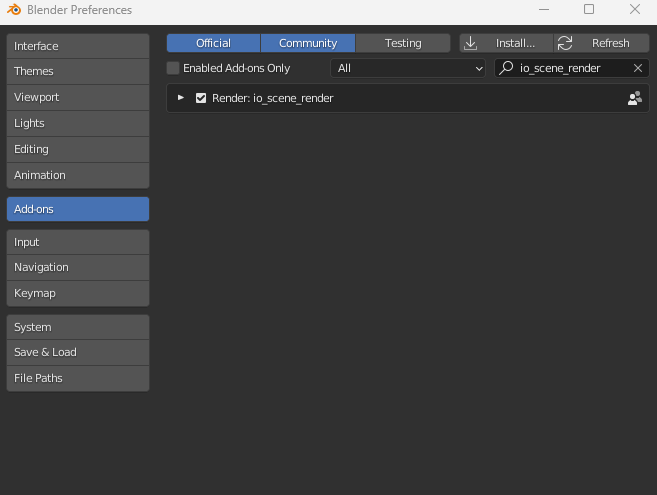Click the magnifier search icon

pos(506,68)
